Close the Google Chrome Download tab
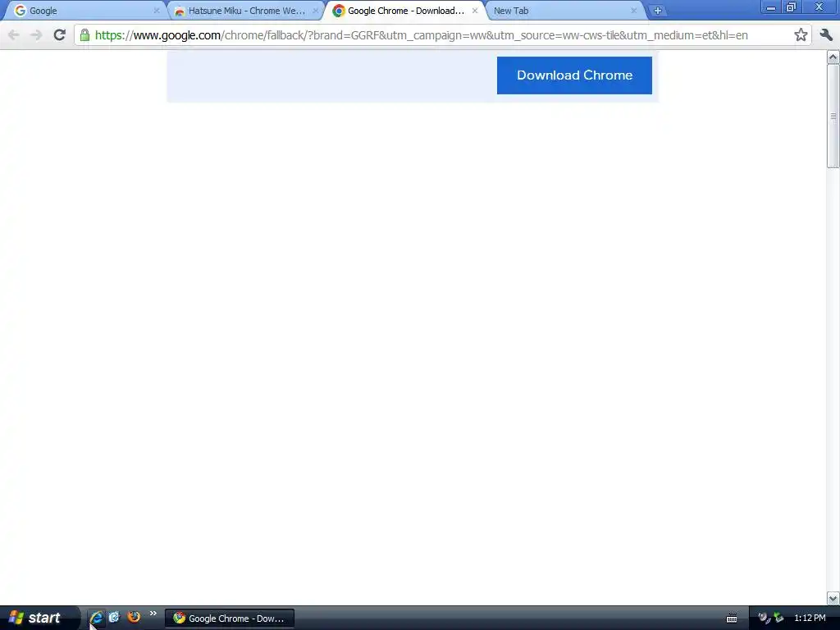The width and height of the screenshot is (840, 630). click(x=475, y=11)
